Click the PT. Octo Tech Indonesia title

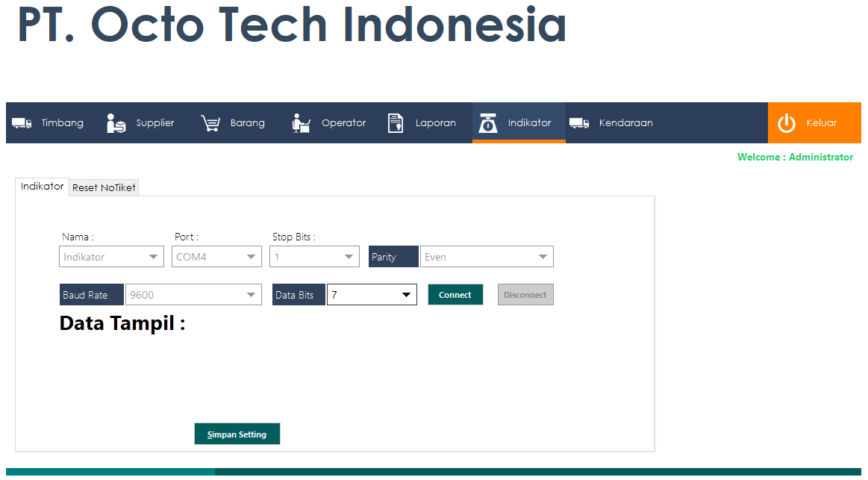click(293, 25)
